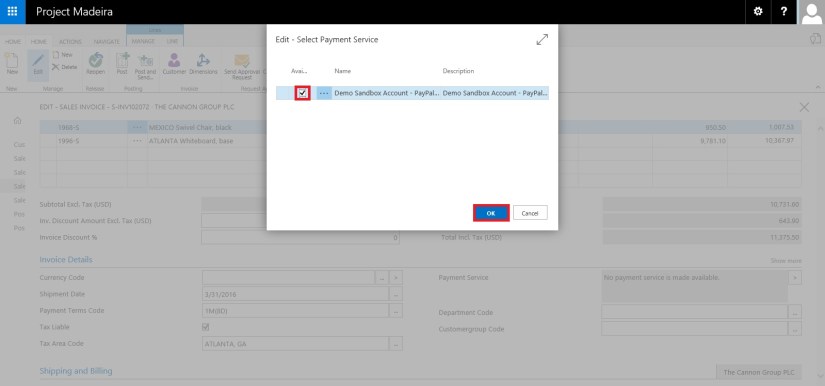Sort by the Description column header
Image resolution: width=825 pixels, height=386 pixels.
point(458,71)
